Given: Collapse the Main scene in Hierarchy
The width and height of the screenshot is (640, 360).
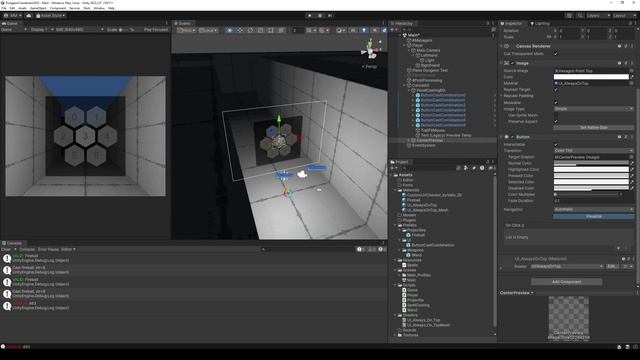Looking at the screenshot, I should tap(400, 35).
